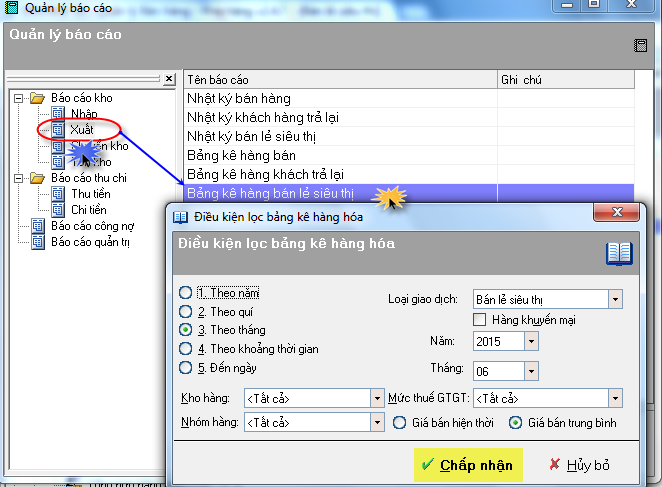Click the book icon in filter dialog header
This screenshot has width=662, height=487.
[619, 254]
